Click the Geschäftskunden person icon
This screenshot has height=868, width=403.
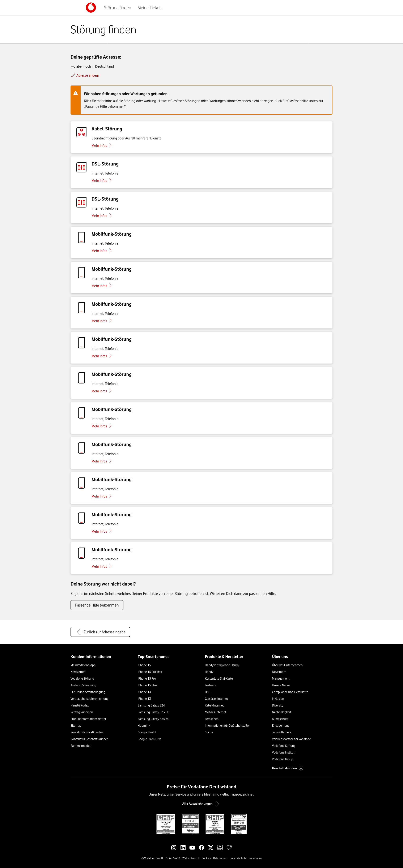[301, 768]
